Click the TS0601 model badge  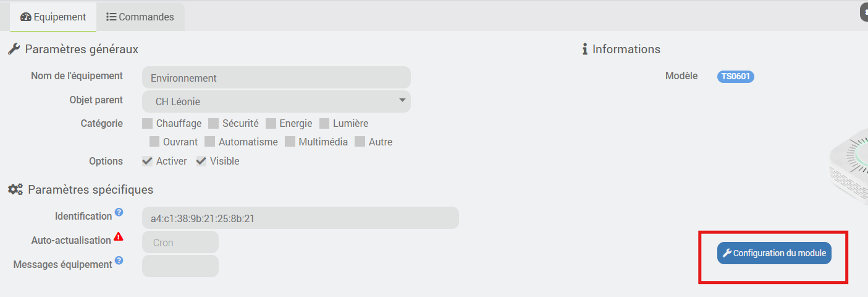pos(735,77)
